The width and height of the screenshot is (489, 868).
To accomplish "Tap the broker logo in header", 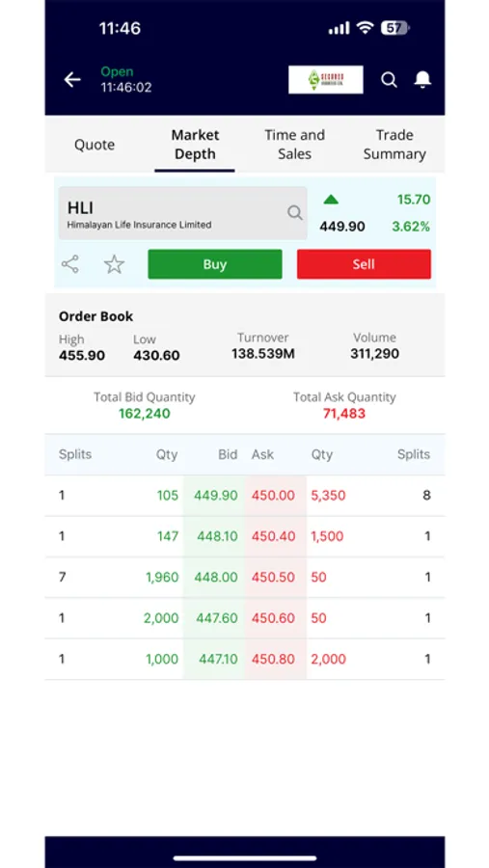I will [326, 80].
